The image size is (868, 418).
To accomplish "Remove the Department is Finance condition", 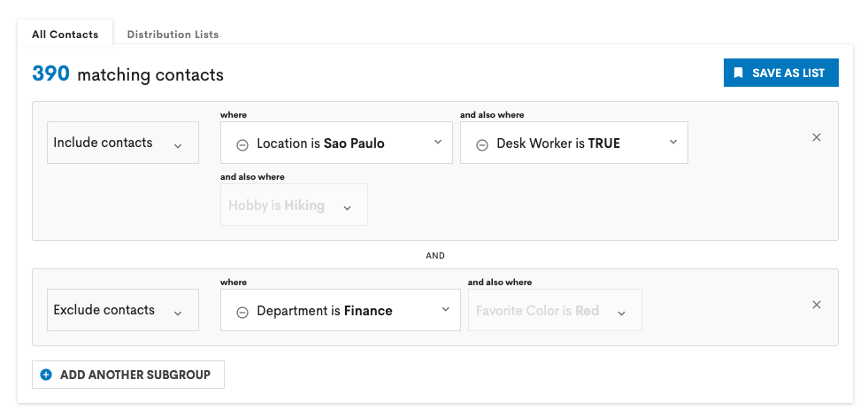I will tap(242, 312).
